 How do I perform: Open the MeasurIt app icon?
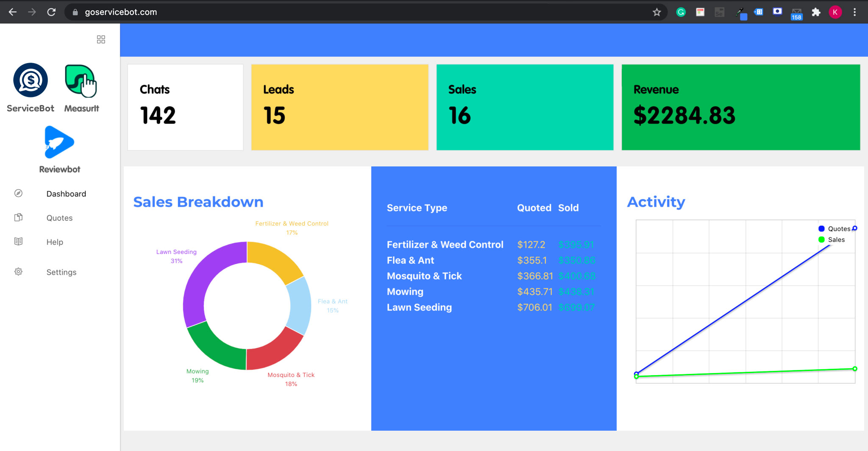[x=81, y=80]
